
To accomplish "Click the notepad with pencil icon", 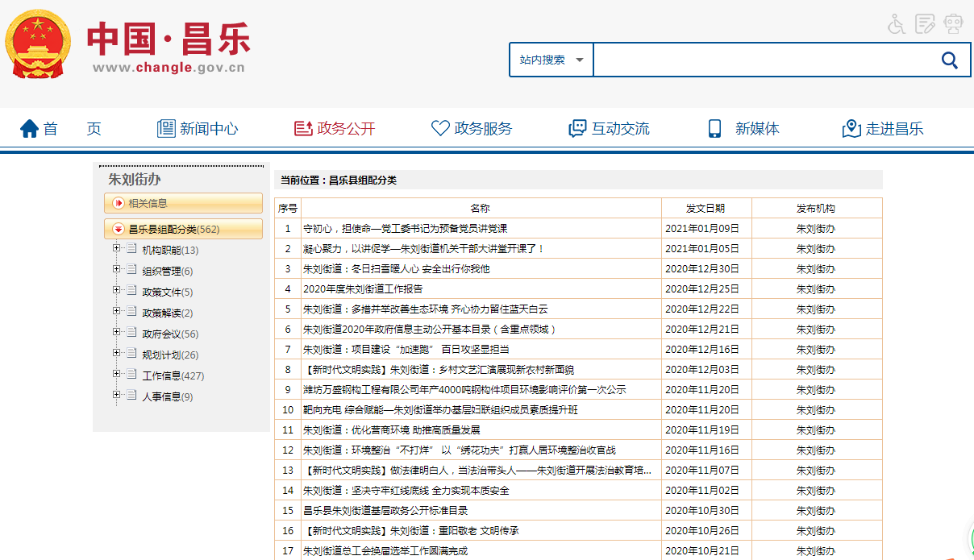I will click(x=925, y=24).
